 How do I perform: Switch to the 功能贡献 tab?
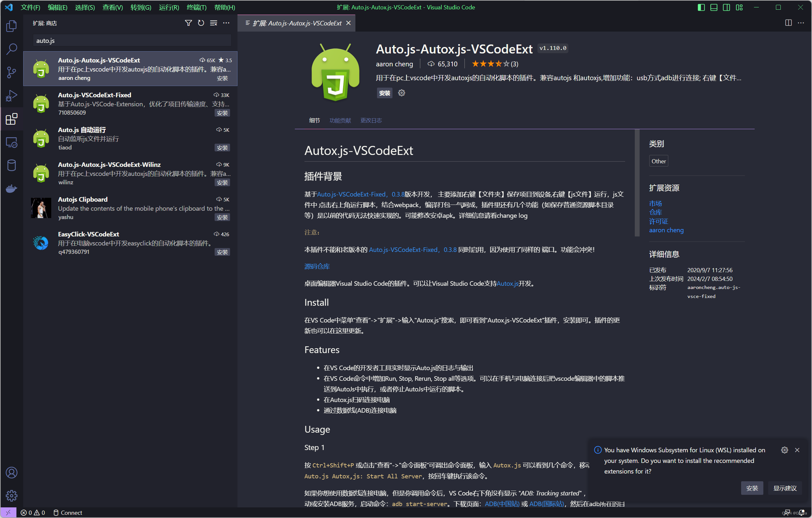click(x=340, y=120)
